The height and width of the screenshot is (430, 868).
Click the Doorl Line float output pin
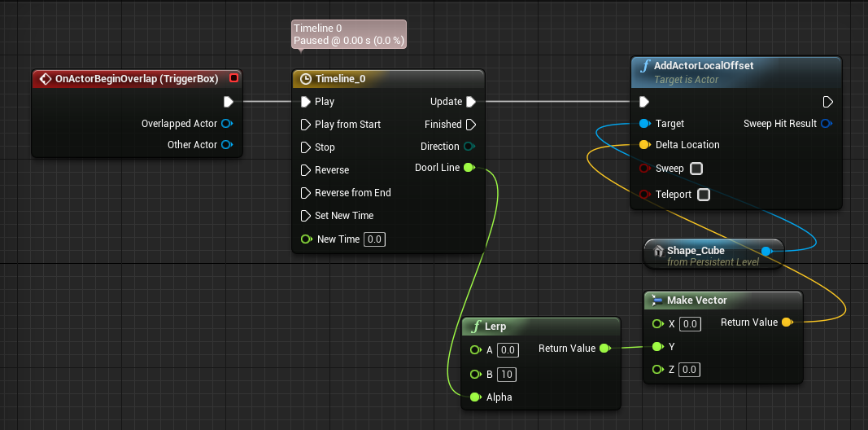click(469, 167)
